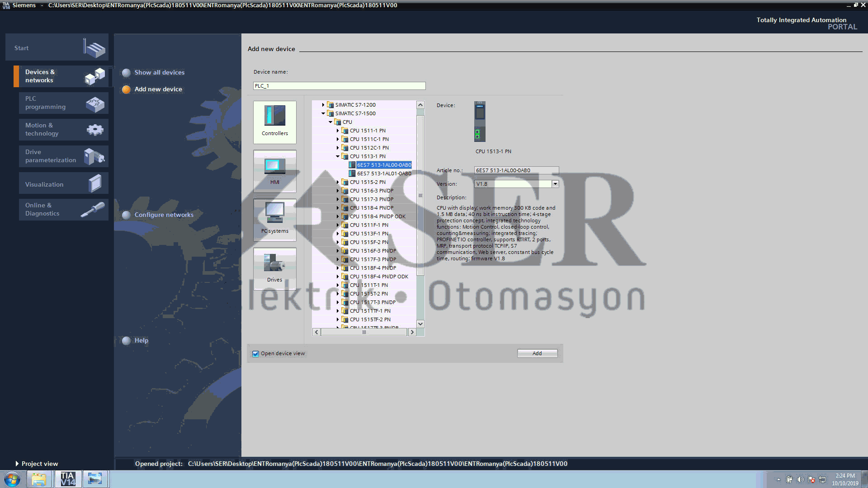Select the HMI device category

(x=275, y=171)
